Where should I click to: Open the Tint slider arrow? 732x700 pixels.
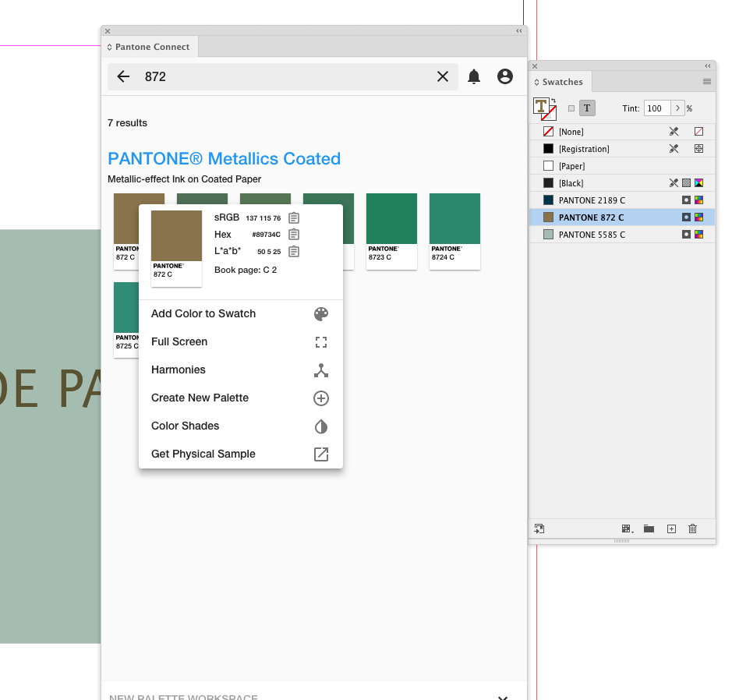pyautogui.click(x=677, y=108)
